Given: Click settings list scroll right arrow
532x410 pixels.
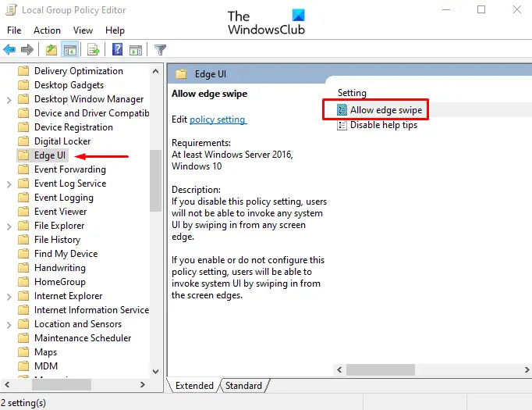Looking at the screenshot, I should tap(527, 369).
